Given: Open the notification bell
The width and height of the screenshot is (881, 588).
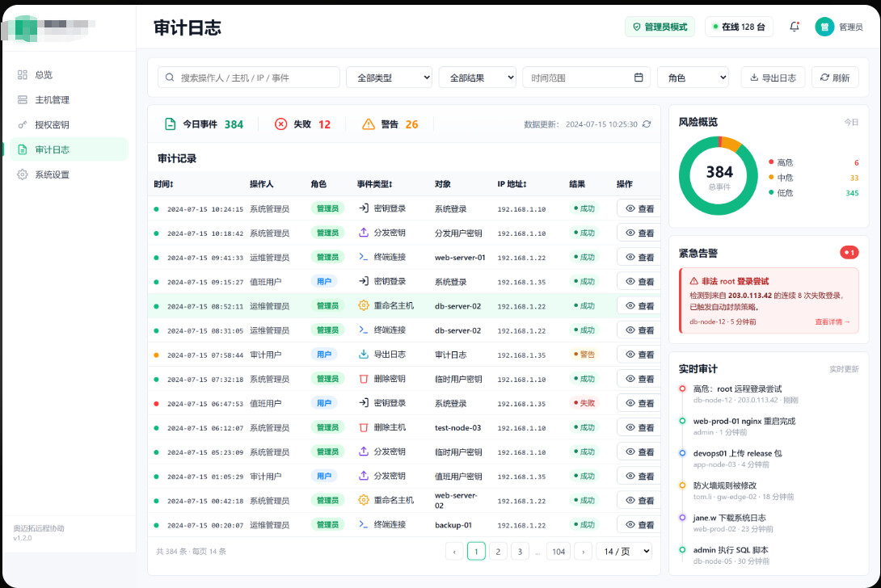Looking at the screenshot, I should tap(794, 27).
